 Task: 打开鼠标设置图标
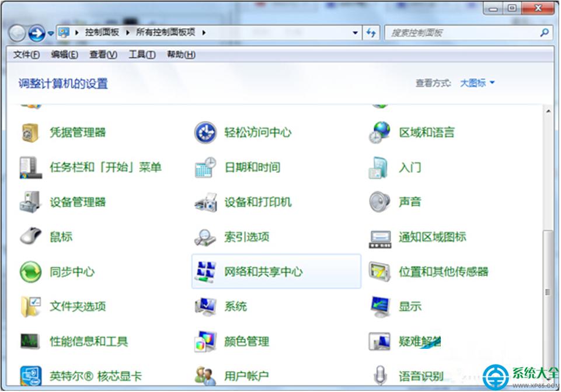click(x=60, y=237)
